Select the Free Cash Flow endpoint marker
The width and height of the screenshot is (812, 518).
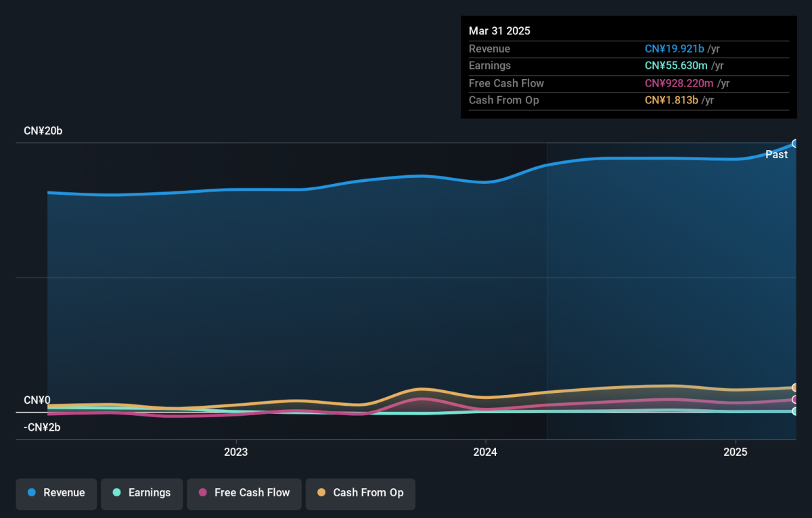(x=795, y=400)
